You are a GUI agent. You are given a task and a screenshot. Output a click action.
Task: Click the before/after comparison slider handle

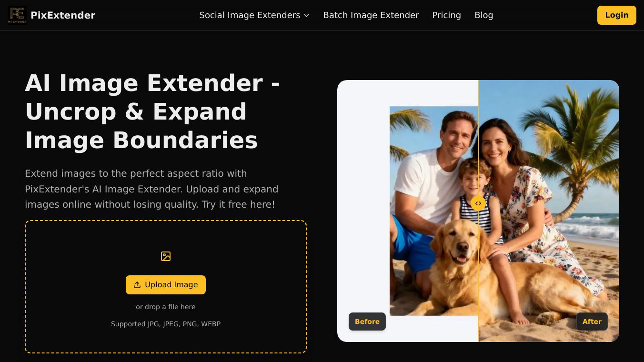pyautogui.click(x=478, y=203)
